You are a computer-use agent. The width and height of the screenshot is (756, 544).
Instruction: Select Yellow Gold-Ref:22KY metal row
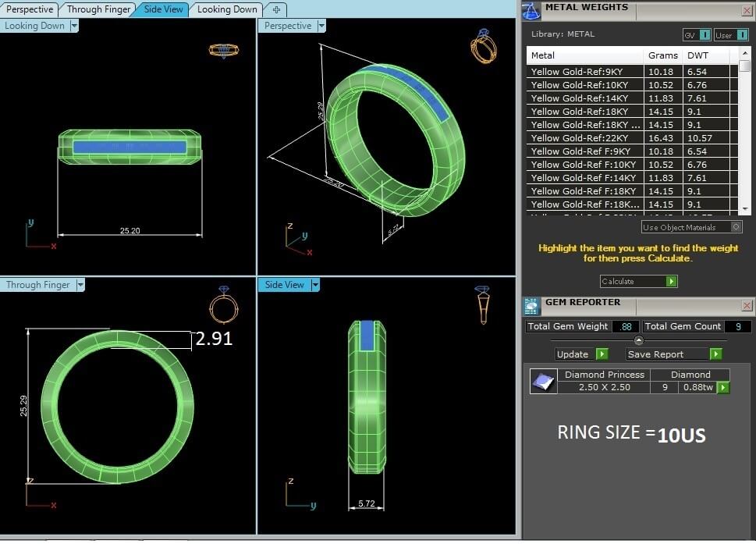[585, 138]
